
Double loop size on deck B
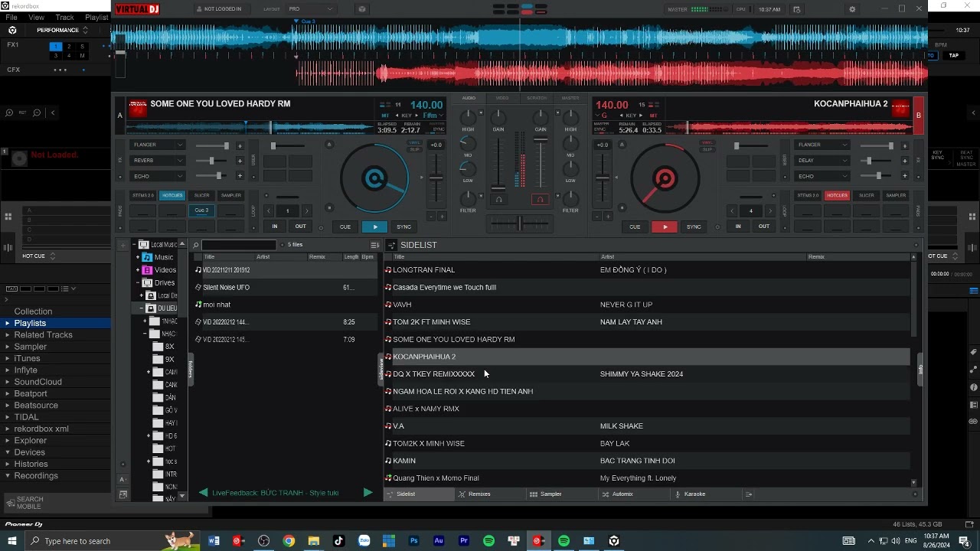click(770, 210)
